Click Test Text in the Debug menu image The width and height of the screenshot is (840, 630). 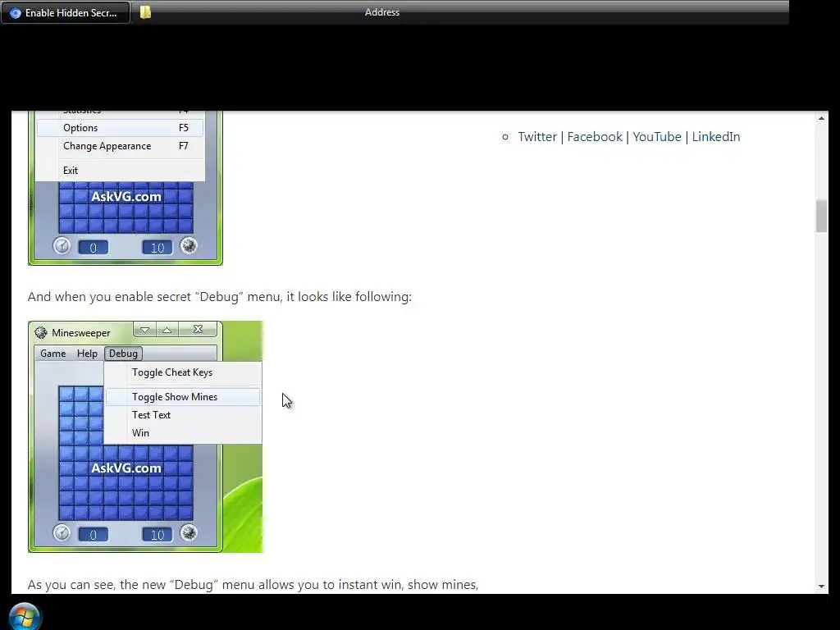click(x=183, y=415)
